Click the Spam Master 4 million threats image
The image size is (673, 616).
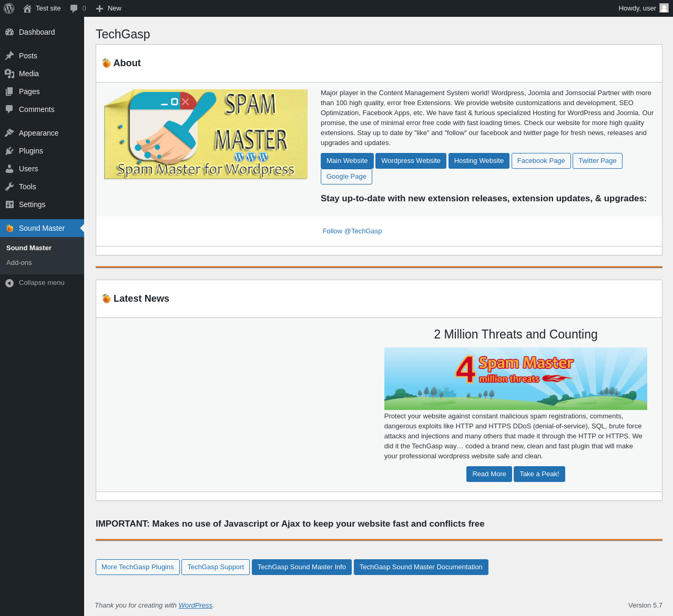click(516, 379)
